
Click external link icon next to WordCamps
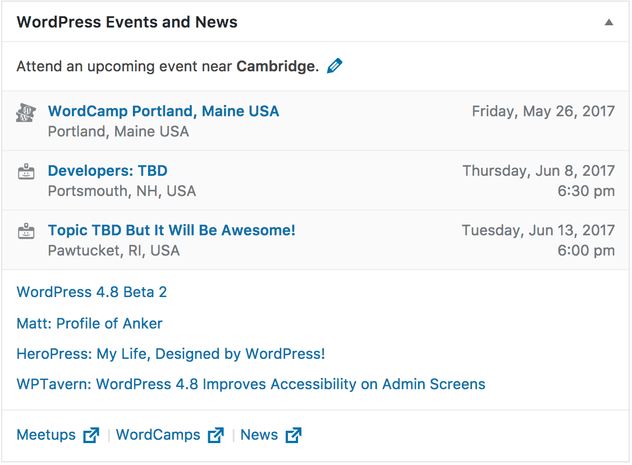tap(216, 435)
